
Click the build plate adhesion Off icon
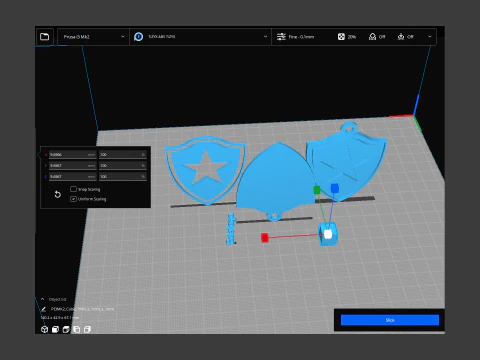(x=401, y=37)
